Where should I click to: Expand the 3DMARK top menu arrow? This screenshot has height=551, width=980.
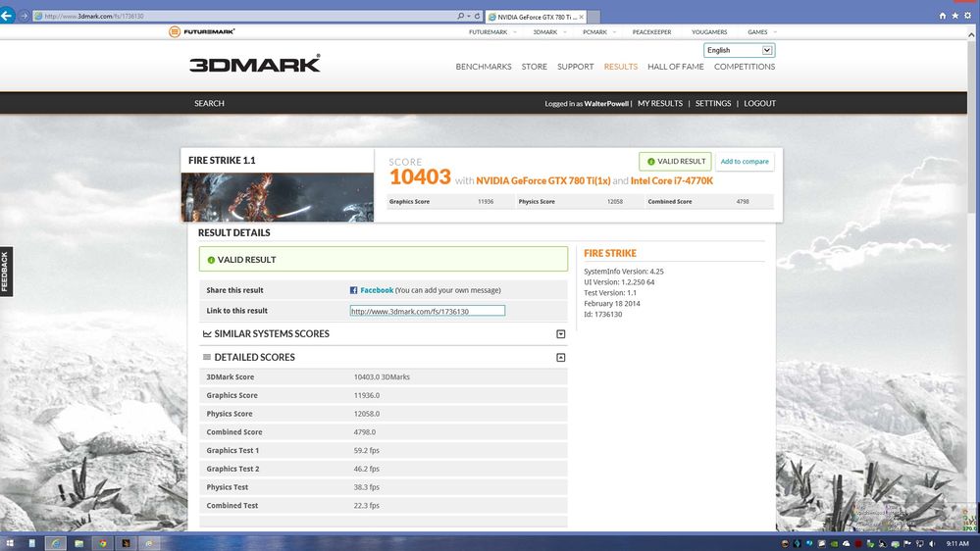(x=565, y=31)
